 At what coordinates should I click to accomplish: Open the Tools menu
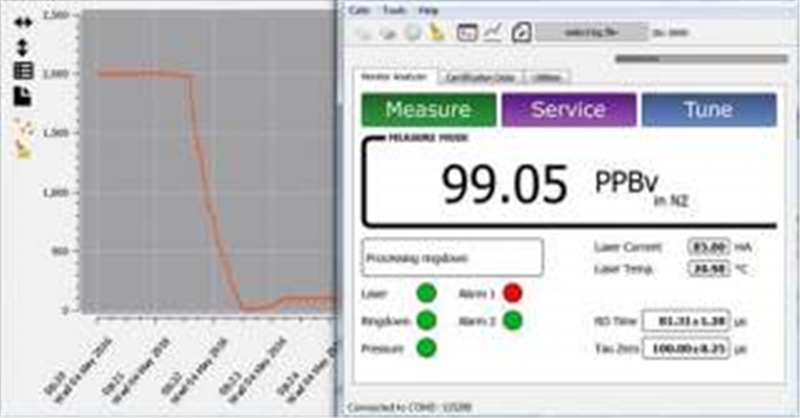[x=394, y=10]
